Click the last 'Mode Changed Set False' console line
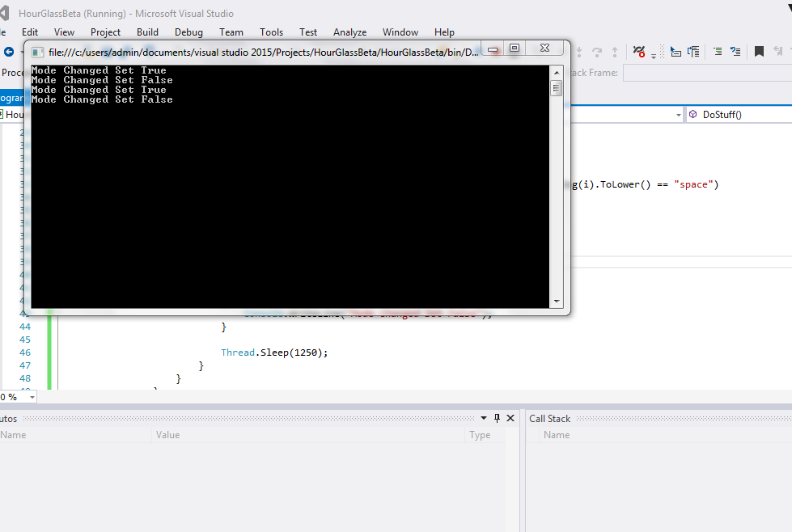792x532 pixels. pos(102,99)
